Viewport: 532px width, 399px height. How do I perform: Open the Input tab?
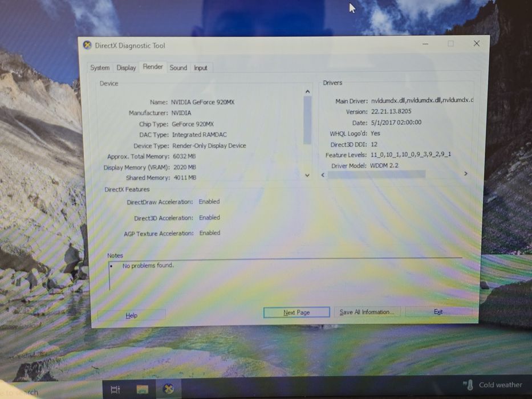tap(201, 68)
